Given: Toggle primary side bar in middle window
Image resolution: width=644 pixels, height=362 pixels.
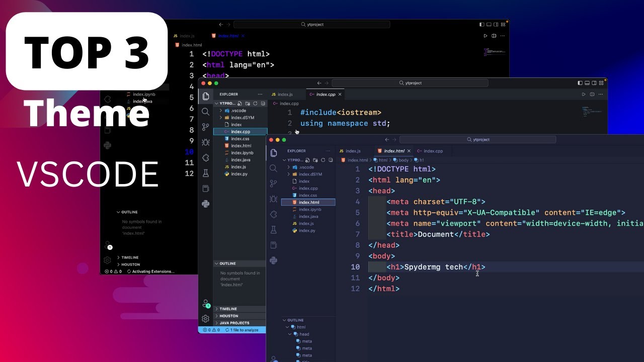Looking at the screenshot, I should [580, 83].
